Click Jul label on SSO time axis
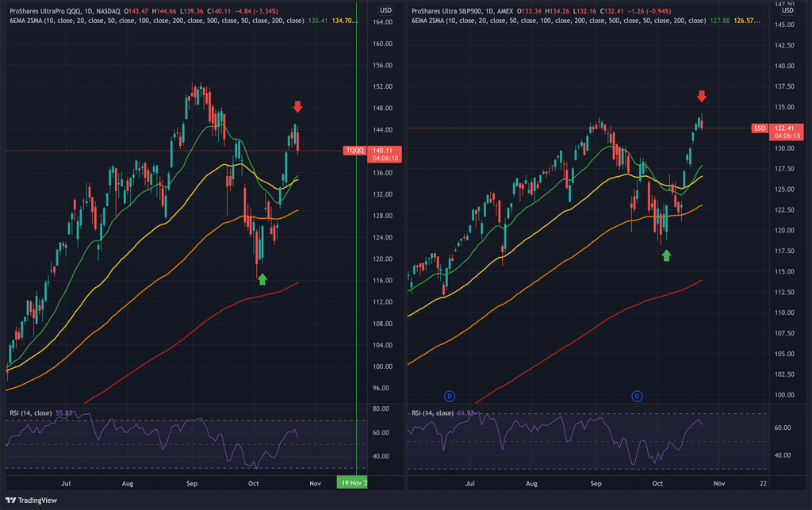Image resolution: width=812 pixels, height=510 pixels. coord(469,484)
